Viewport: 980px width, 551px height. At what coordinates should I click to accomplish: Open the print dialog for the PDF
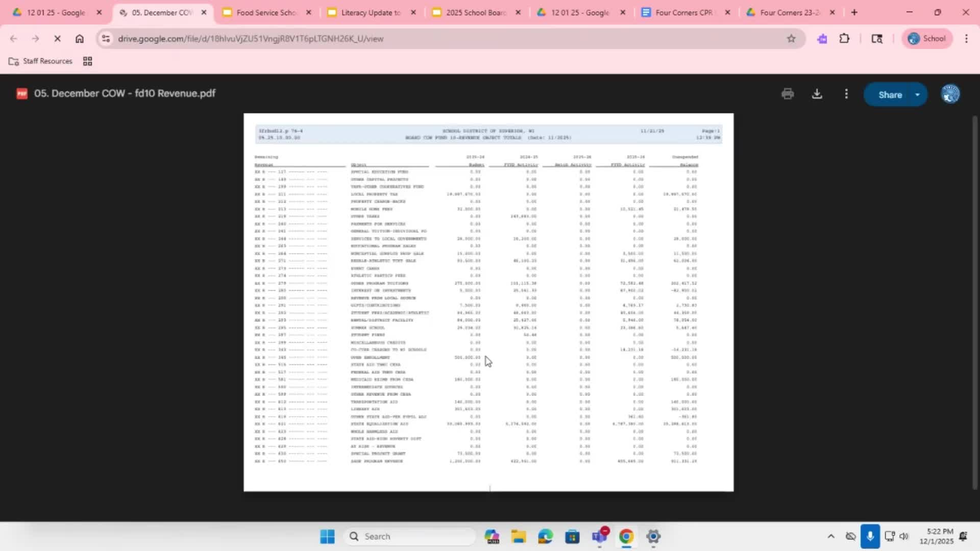click(x=788, y=93)
